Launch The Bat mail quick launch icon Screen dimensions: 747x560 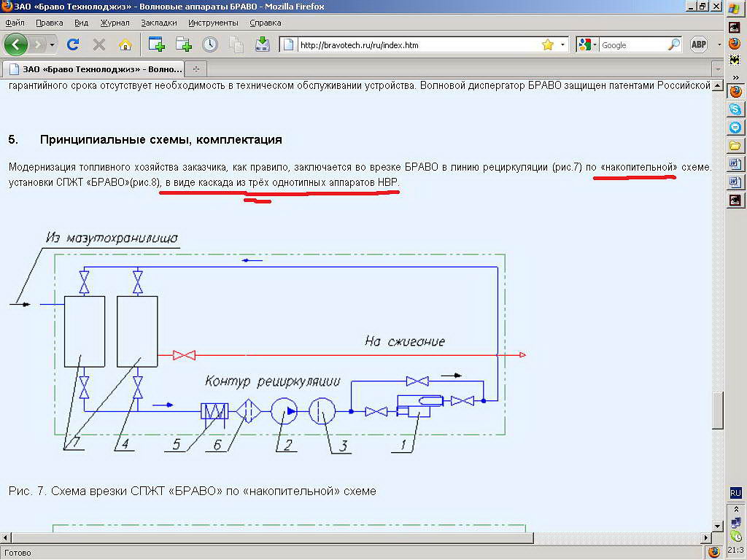pos(735,60)
